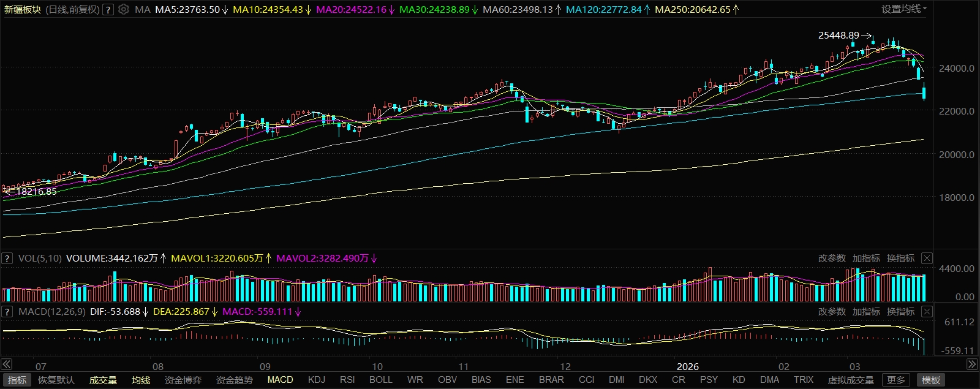Click 恢复默认 to restore defaults

pos(56,380)
